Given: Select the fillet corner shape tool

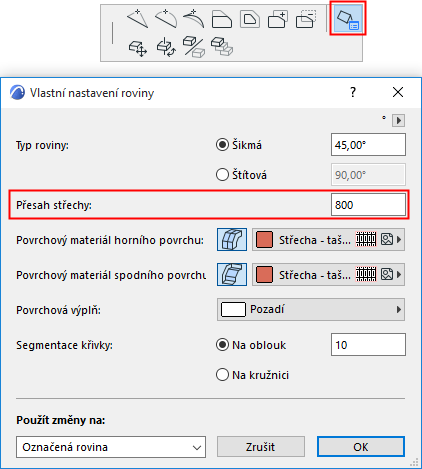Looking at the screenshot, I should (222, 19).
